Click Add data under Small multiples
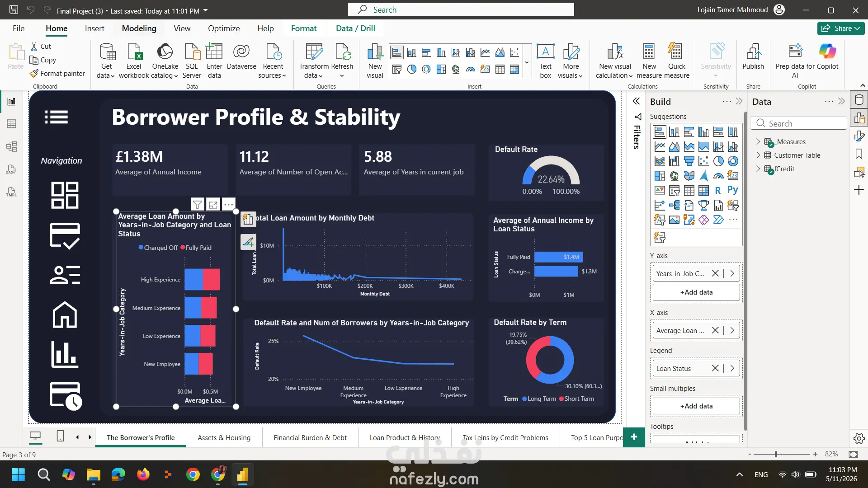 click(696, 406)
